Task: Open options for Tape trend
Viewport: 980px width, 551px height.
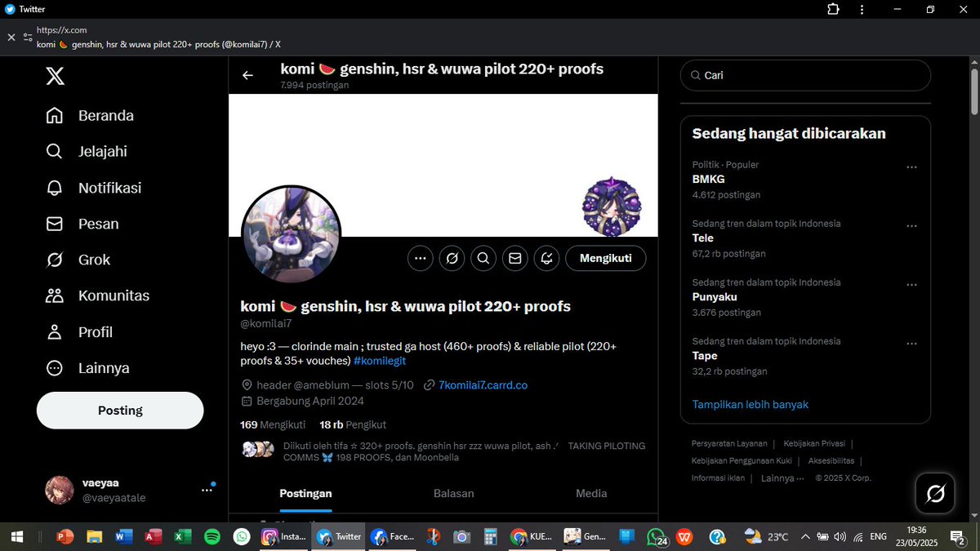Action: pos(911,344)
